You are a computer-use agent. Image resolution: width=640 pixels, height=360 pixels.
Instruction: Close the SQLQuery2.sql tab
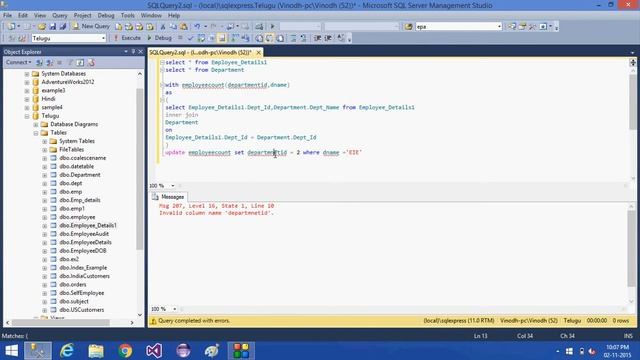[258, 53]
